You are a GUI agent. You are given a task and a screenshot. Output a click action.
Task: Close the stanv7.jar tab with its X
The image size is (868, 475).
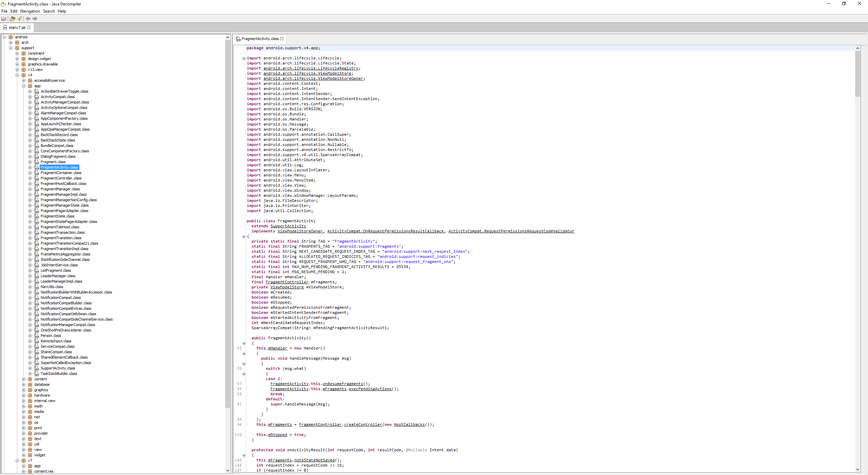click(29, 27)
